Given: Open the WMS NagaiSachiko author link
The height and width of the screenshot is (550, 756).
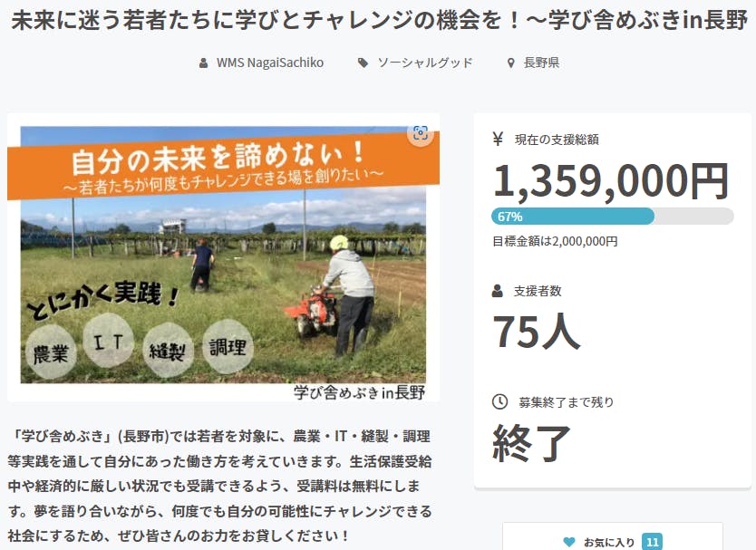Looking at the screenshot, I should click(270, 63).
